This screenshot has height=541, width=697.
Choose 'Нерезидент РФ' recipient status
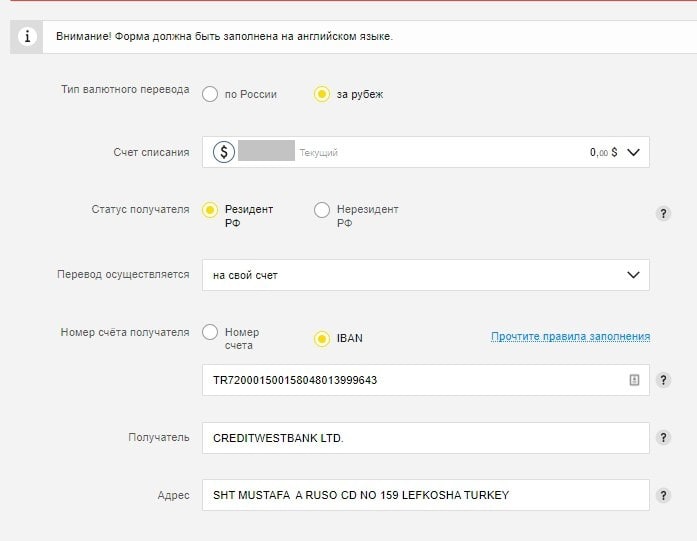pos(322,210)
